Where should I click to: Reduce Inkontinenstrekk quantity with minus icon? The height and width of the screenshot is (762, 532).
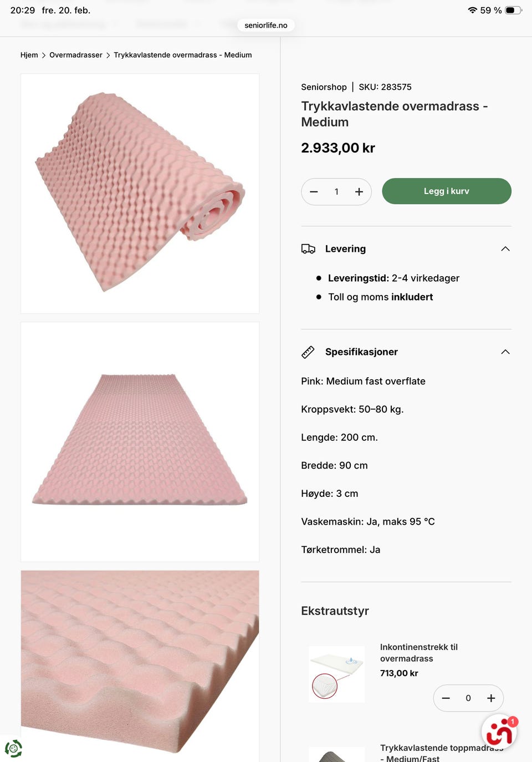[x=446, y=698]
